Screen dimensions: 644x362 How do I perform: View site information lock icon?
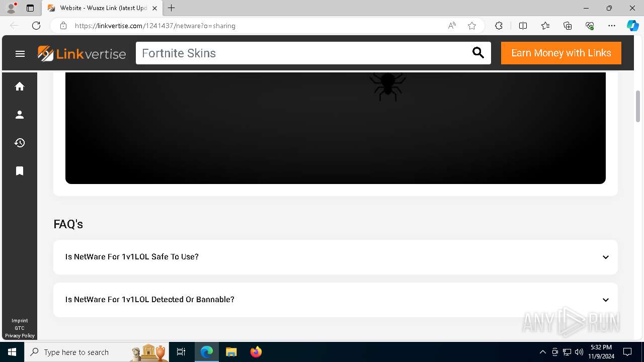tap(63, 26)
